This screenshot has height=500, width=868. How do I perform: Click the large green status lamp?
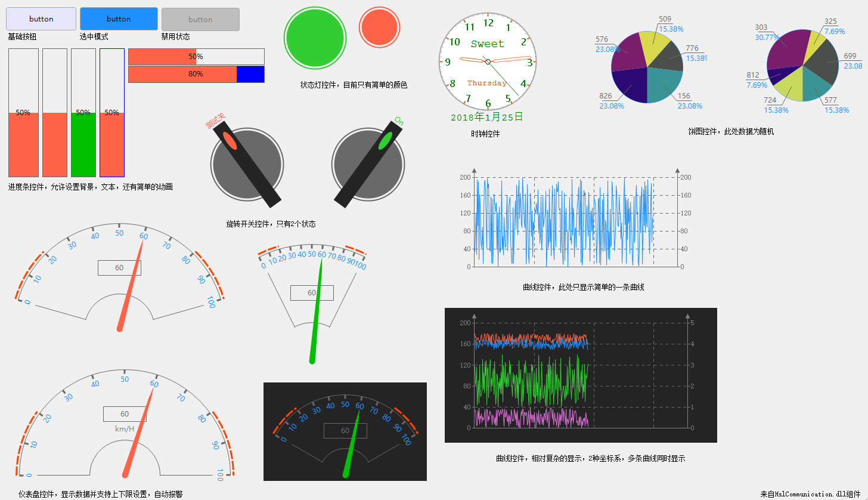[315, 38]
